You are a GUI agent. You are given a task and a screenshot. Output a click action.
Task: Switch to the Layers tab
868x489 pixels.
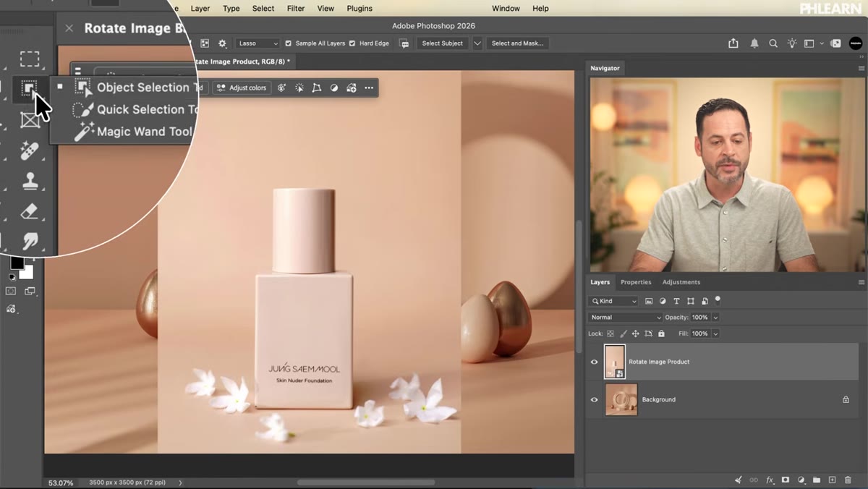tap(600, 282)
